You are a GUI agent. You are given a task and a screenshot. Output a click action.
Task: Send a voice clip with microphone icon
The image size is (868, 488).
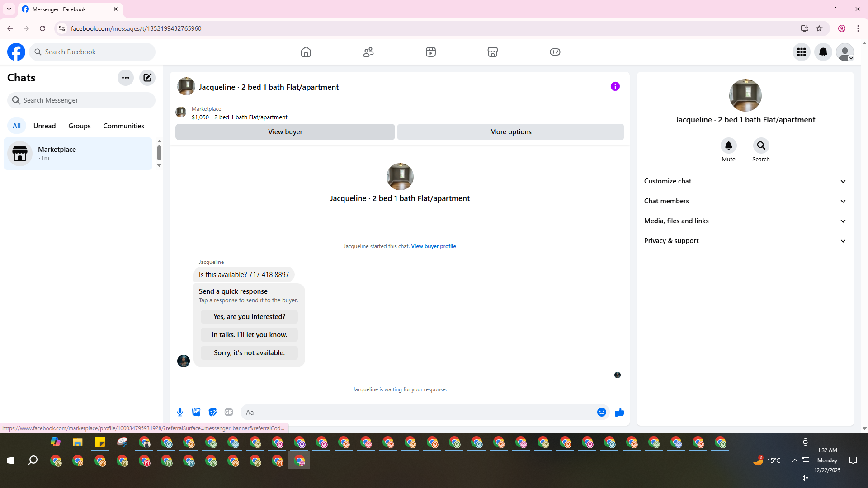tap(180, 412)
